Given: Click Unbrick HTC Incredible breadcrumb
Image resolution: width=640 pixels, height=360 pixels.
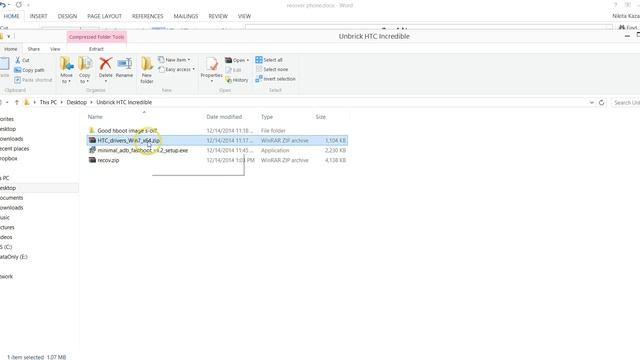Looking at the screenshot, I should pos(124,102).
